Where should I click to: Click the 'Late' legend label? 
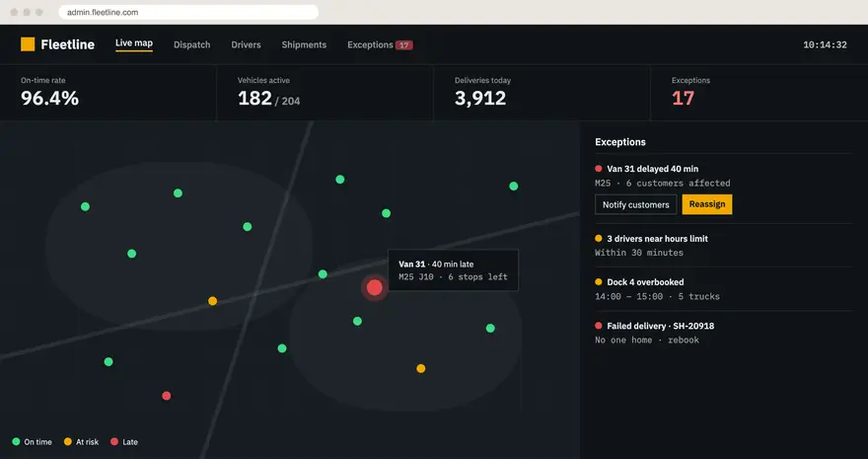(x=130, y=442)
